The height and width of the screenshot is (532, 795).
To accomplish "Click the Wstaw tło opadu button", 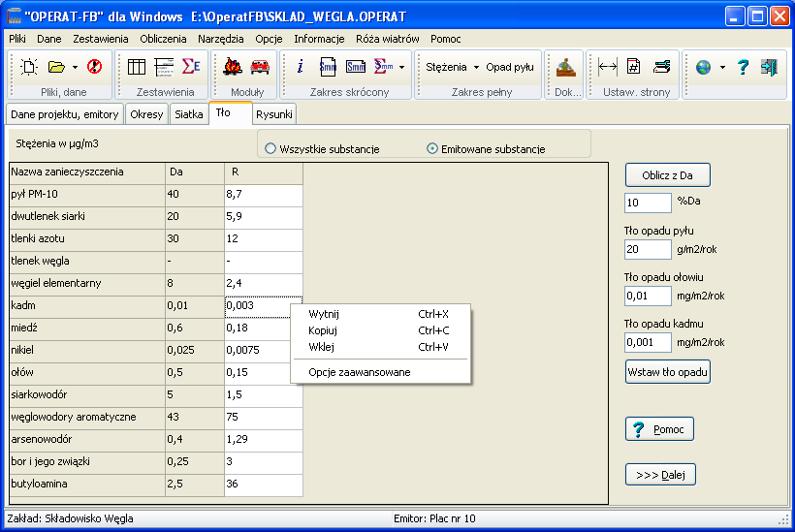I will (x=667, y=372).
